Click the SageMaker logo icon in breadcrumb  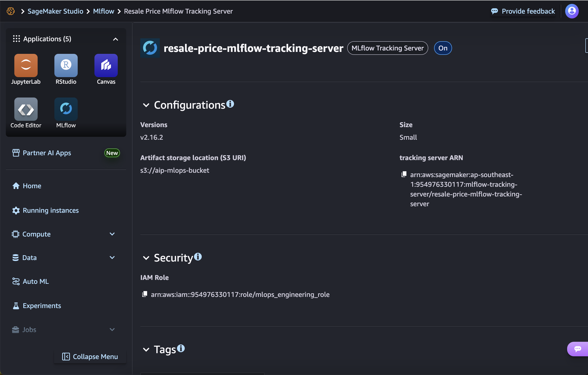tap(11, 11)
